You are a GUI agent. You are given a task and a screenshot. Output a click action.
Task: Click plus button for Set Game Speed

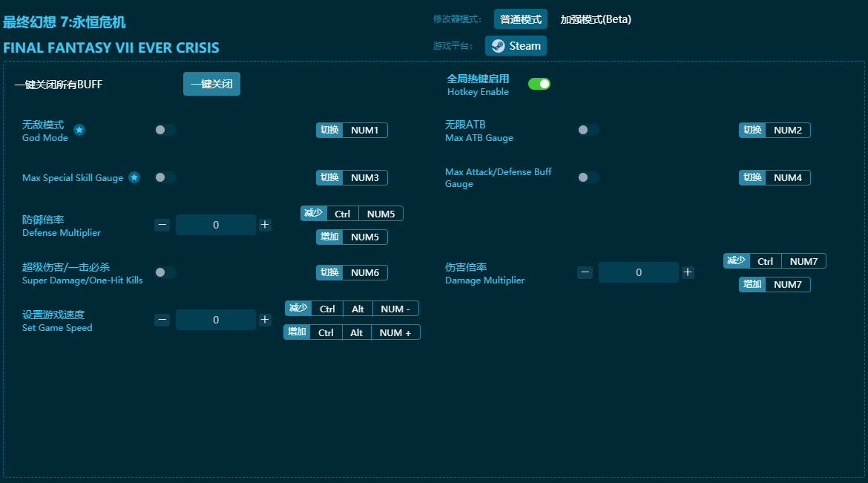pos(265,320)
